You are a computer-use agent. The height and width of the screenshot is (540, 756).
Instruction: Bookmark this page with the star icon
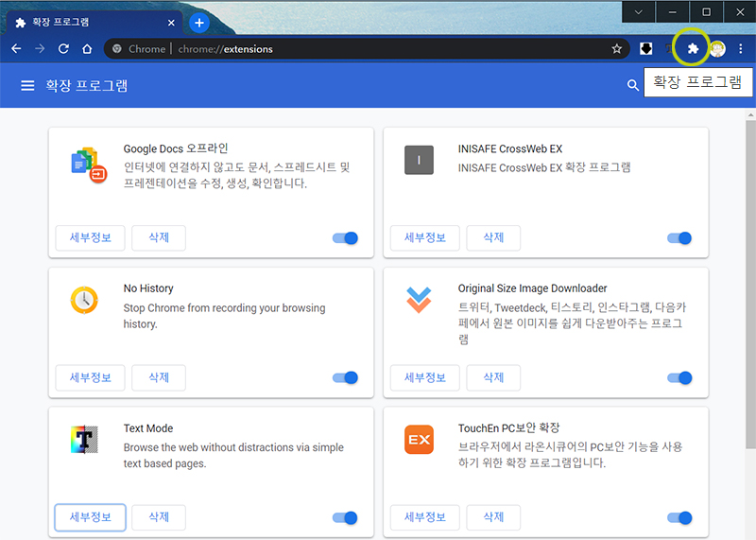click(x=617, y=49)
